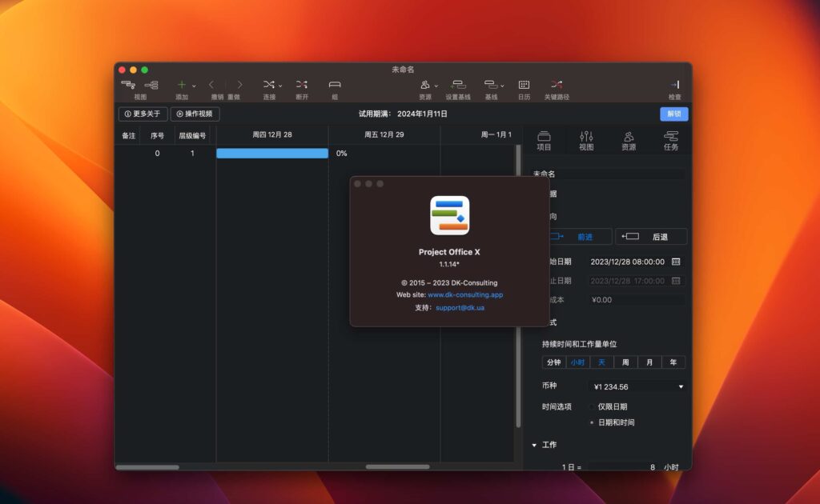
Task: Switch to the 任务 panel tab
Action: (x=671, y=140)
